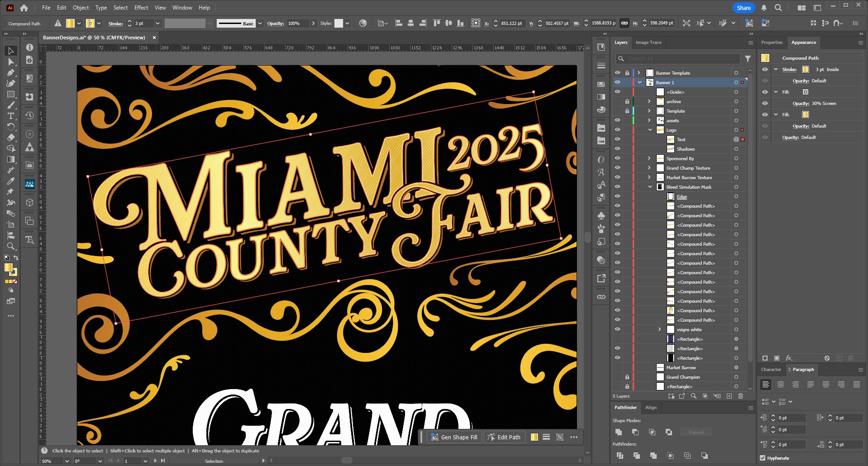This screenshot has width=868, height=466.
Task: Select the Zoom tool
Action: pos(11,247)
